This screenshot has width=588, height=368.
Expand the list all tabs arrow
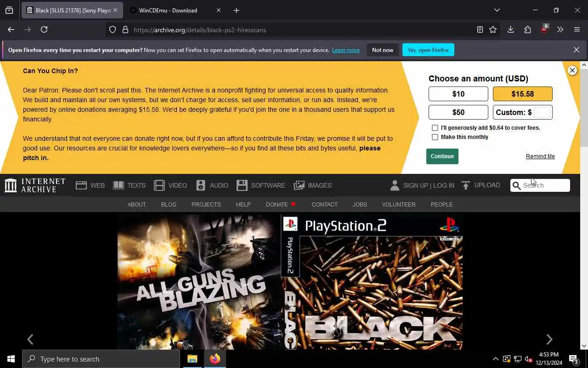[497, 10]
